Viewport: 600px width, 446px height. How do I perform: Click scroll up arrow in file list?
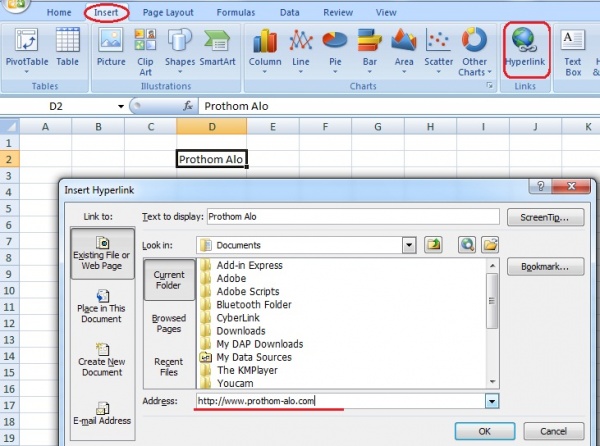[492, 265]
